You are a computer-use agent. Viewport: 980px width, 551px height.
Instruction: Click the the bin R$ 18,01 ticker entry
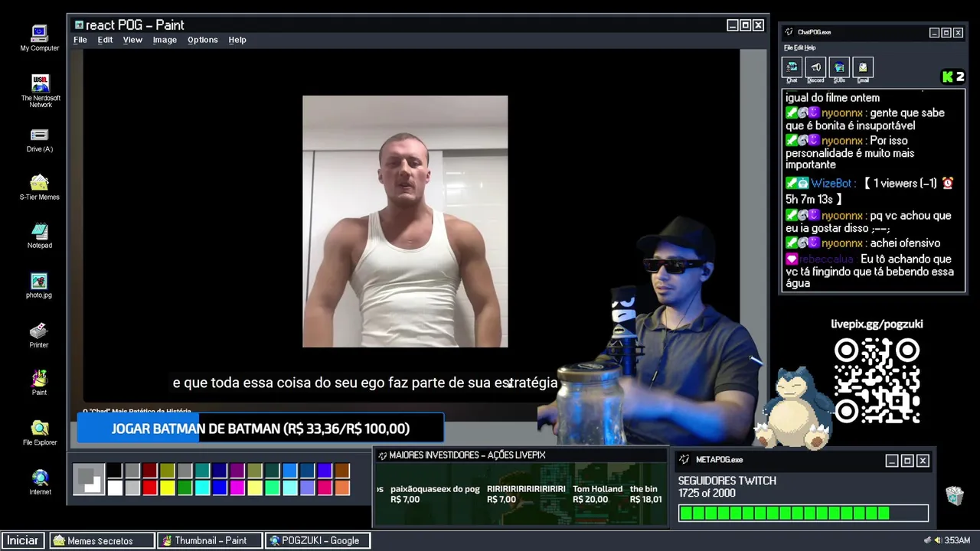645,494
